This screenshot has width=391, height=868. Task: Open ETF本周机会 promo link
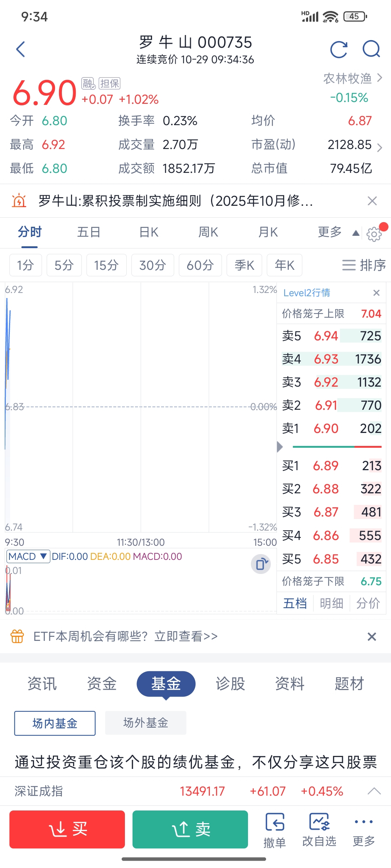(125, 636)
